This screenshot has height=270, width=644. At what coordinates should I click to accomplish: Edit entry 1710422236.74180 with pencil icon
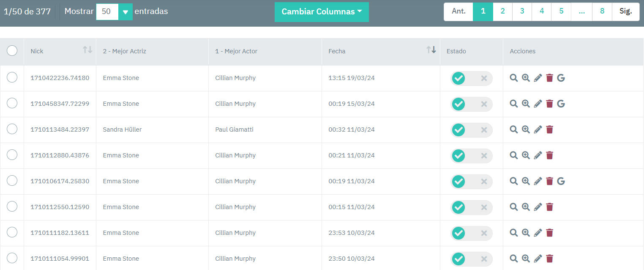pyautogui.click(x=538, y=78)
